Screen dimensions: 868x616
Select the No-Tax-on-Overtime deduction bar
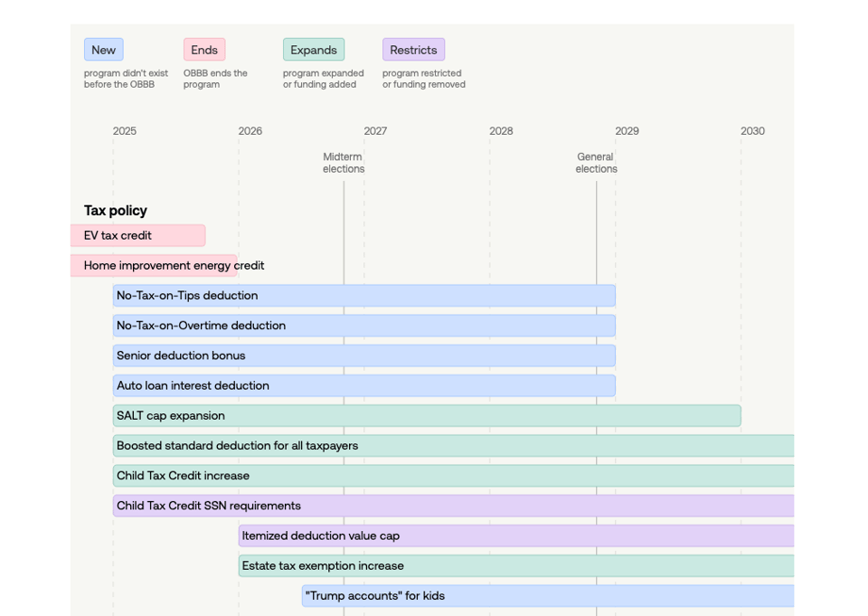pyautogui.click(x=363, y=326)
